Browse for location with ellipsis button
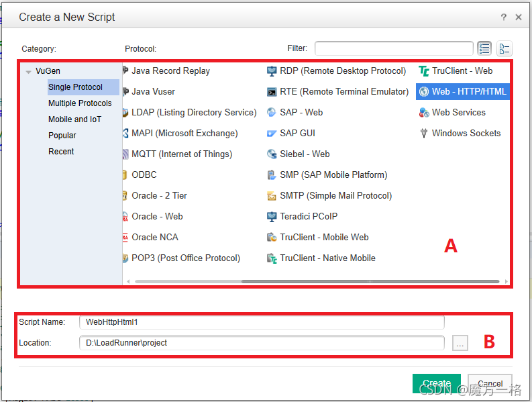 460,343
